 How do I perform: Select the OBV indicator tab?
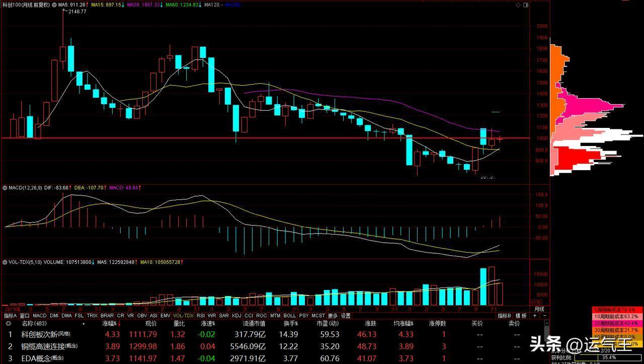(x=142, y=316)
